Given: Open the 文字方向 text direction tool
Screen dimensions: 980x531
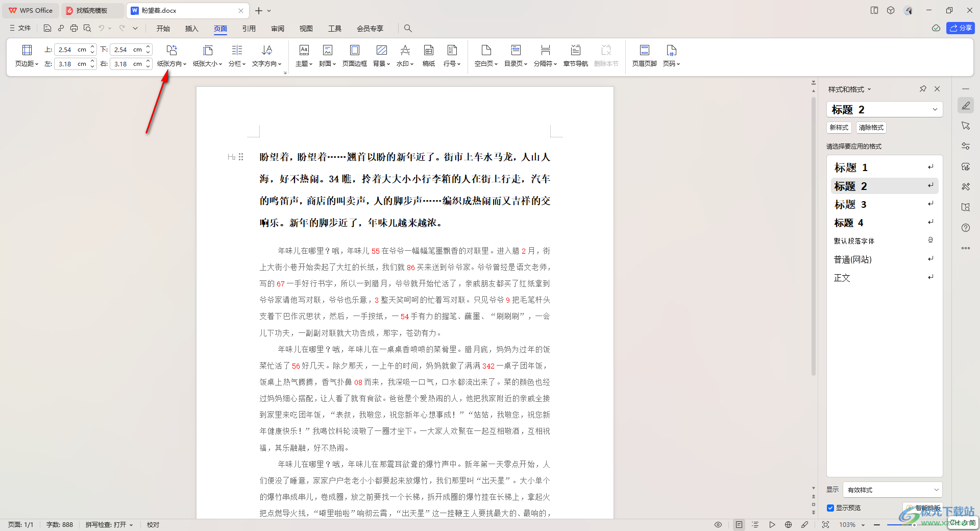Looking at the screenshot, I should pos(267,55).
